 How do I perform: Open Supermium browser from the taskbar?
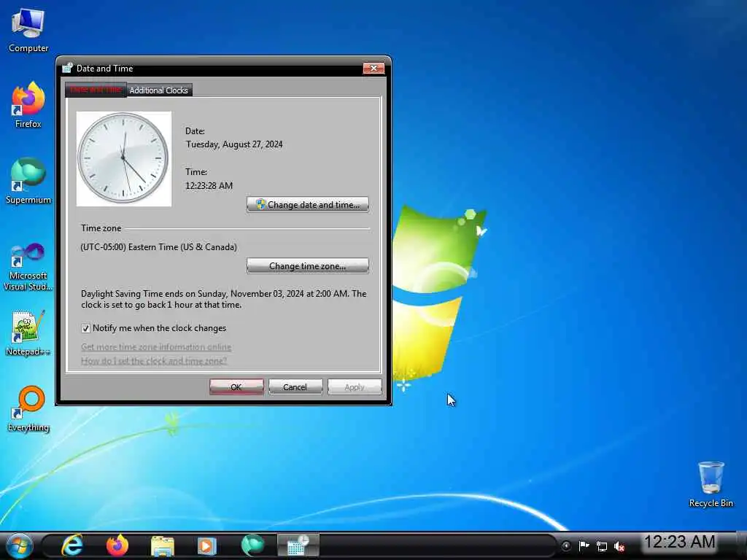[252, 545]
